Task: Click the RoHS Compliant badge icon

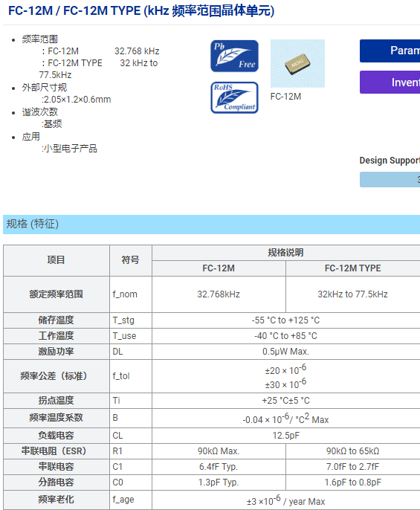Action: pyautogui.click(x=234, y=97)
